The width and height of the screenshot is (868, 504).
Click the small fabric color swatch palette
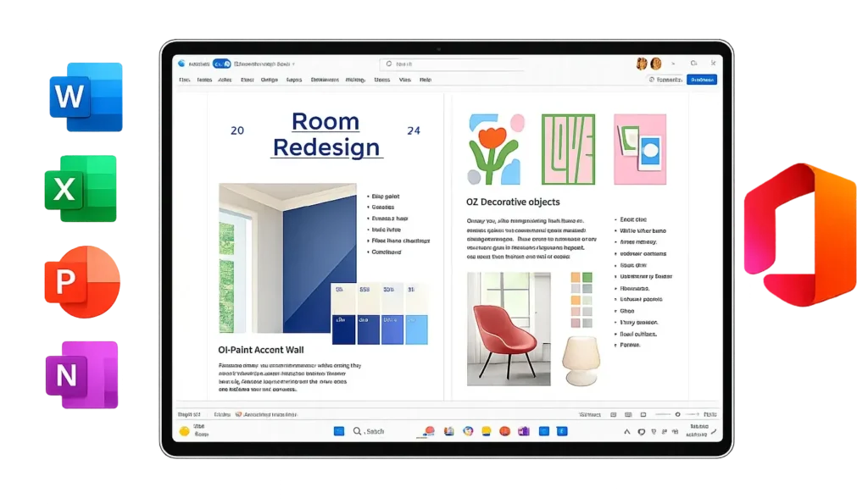pyautogui.click(x=581, y=300)
